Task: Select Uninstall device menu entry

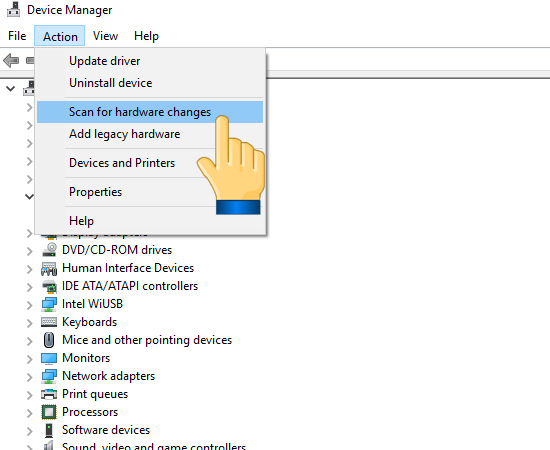Action: [x=150, y=83]
